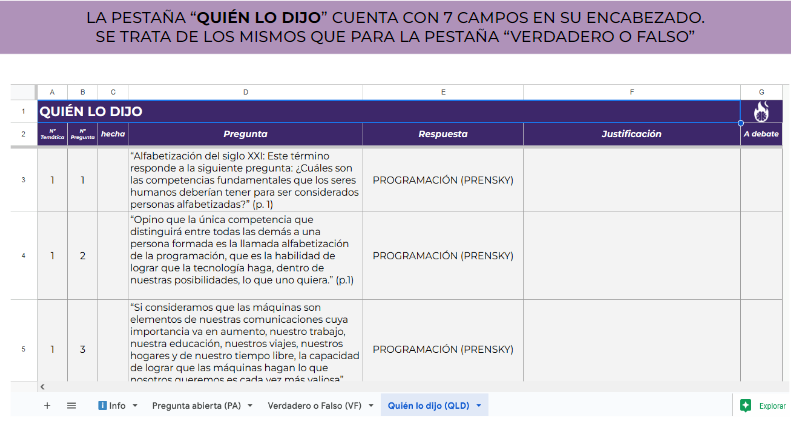The image size is (791, 433).
Task: Click the add new sheet plus icon
Action: pos(46,406)
